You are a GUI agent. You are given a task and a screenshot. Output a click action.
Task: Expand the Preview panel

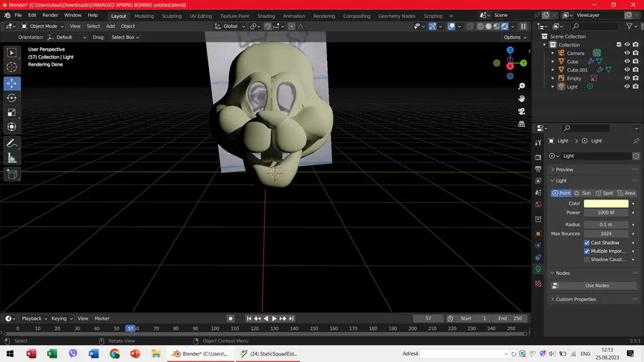click(x=565, y=170)
